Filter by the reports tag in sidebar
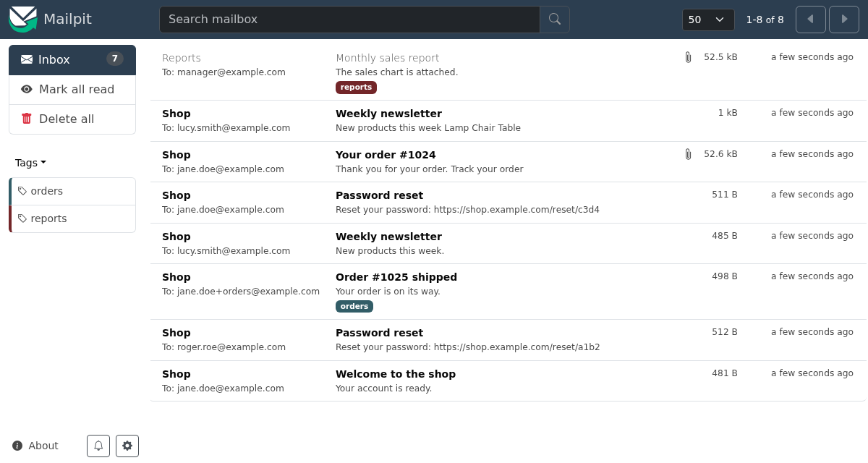Image resolution: width=868 pixels, height=463 pixels. click(72, 218)
